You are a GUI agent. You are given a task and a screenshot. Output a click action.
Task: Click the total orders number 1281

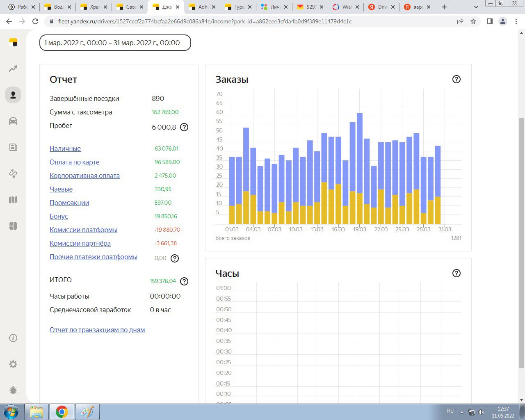coord(456,238)
